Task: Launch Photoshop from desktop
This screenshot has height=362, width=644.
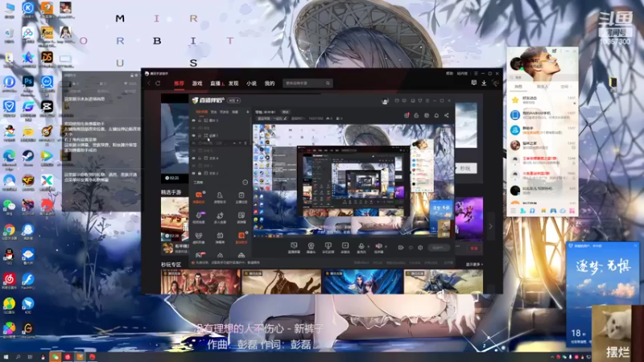Action: click(28, 84)
